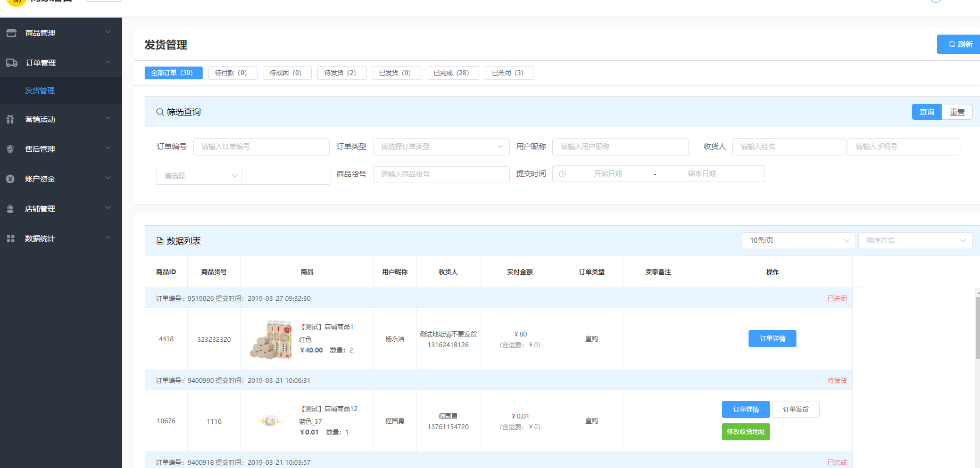
Task: Select the 已发货 (0) tab
Action: pos(396,73)
